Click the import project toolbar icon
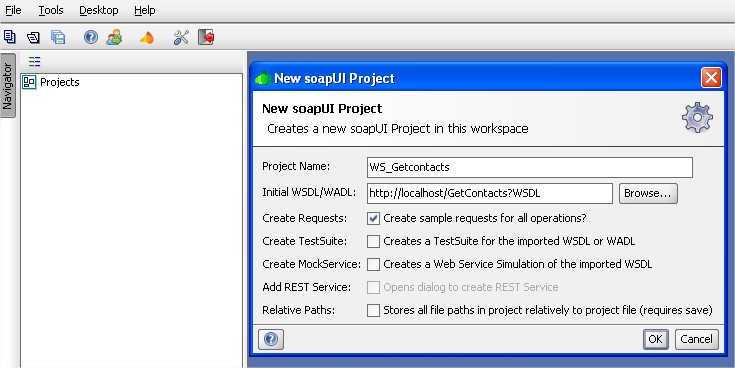The image size is (735, 368). coord(33,37)
